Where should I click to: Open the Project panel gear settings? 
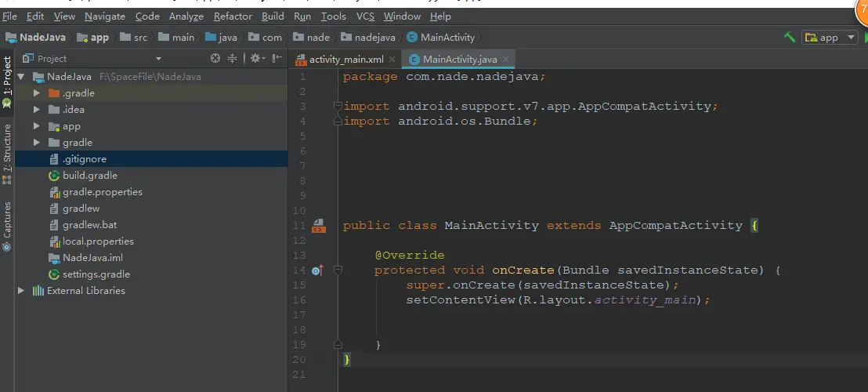[x=258, y=58]
